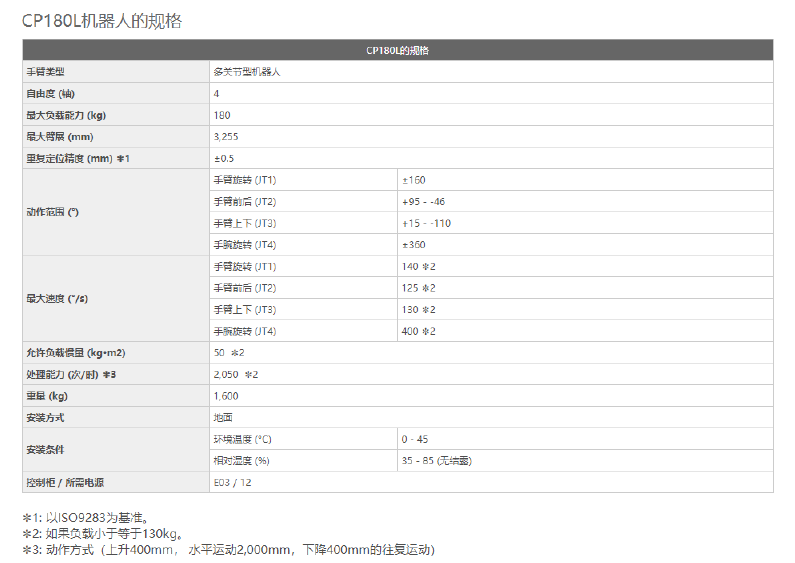The width and height of the screenshot is (795, 563).
Task: Select the 动作范围 (°) row label
Action: [53, 212]
